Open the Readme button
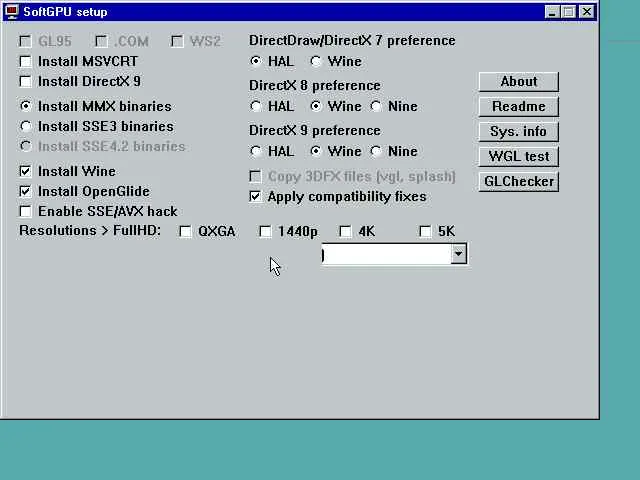The width and height of the screenshot is (640, 480). 519,107
